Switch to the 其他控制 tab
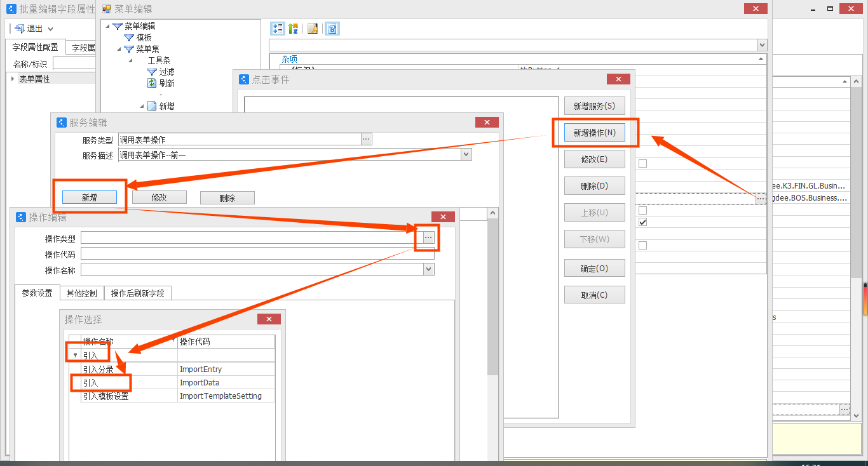The height and width of the screenshot is (466, 868). [x=81, y=293]
